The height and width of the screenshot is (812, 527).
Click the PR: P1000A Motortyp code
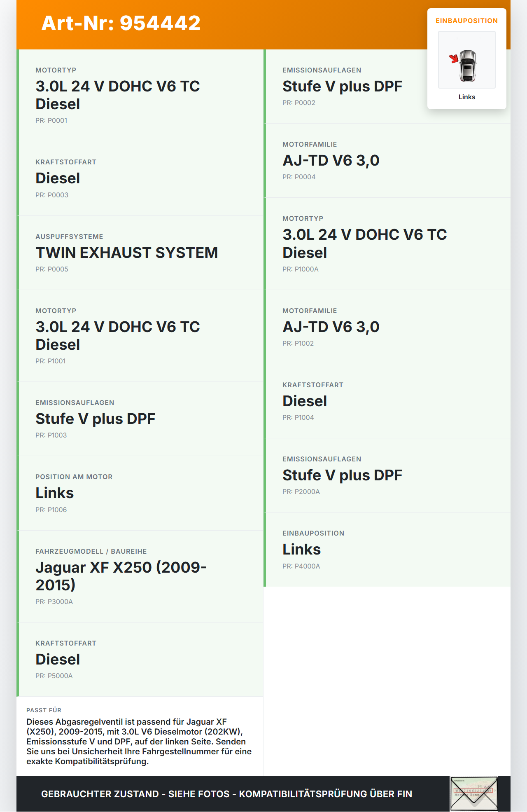pos(300,269)
